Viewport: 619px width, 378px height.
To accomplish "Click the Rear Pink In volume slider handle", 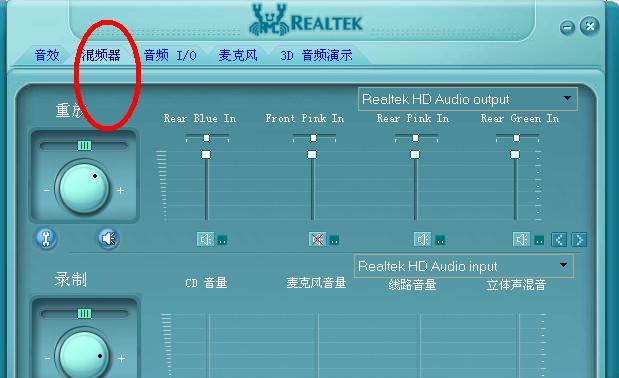I will [415, 154].
